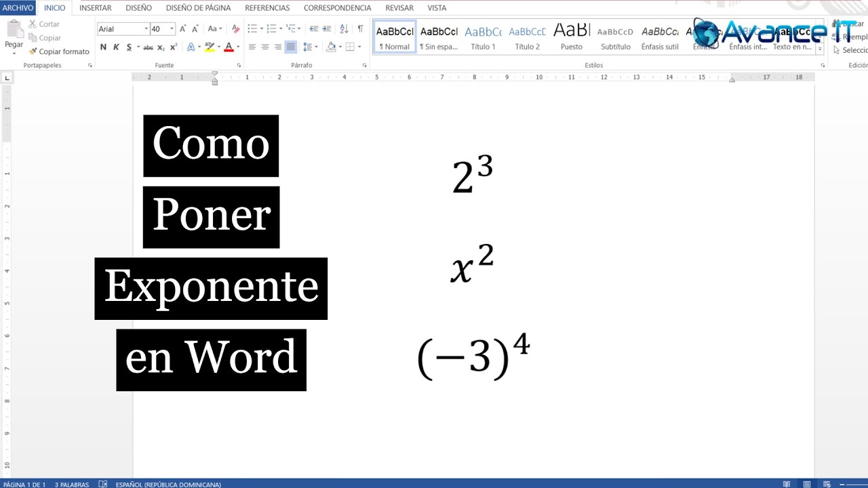Toggle center text alignment
Viewport: 868px width, 488px height.
click(x=265, y=47)
